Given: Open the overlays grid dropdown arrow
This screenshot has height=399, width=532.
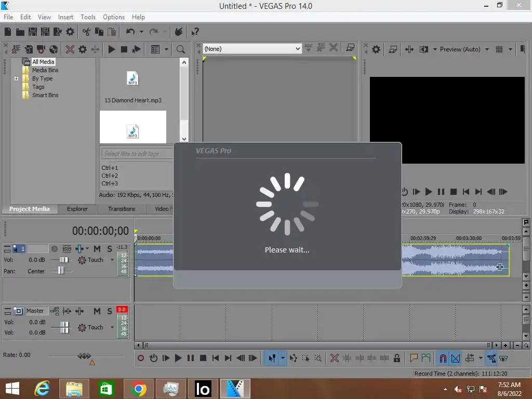Looking at the screenshot, I should tap(510, 49).
